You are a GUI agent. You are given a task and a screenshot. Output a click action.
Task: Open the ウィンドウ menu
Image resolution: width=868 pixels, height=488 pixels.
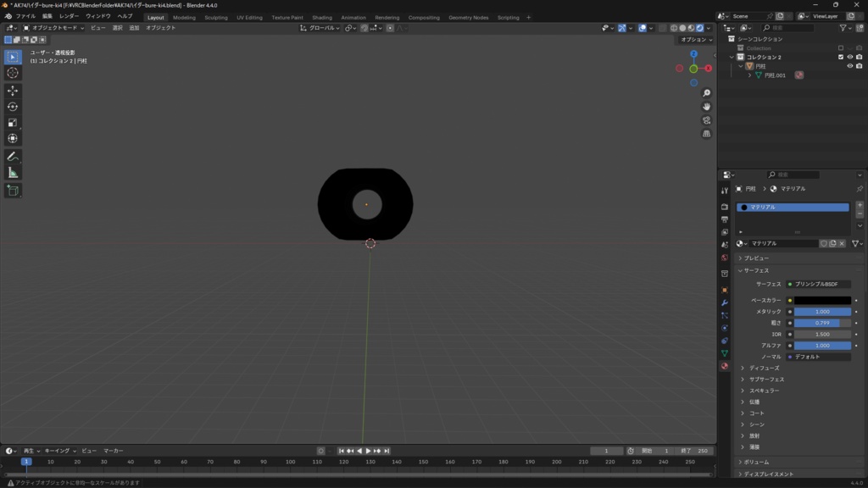click(x=98, y=17)
